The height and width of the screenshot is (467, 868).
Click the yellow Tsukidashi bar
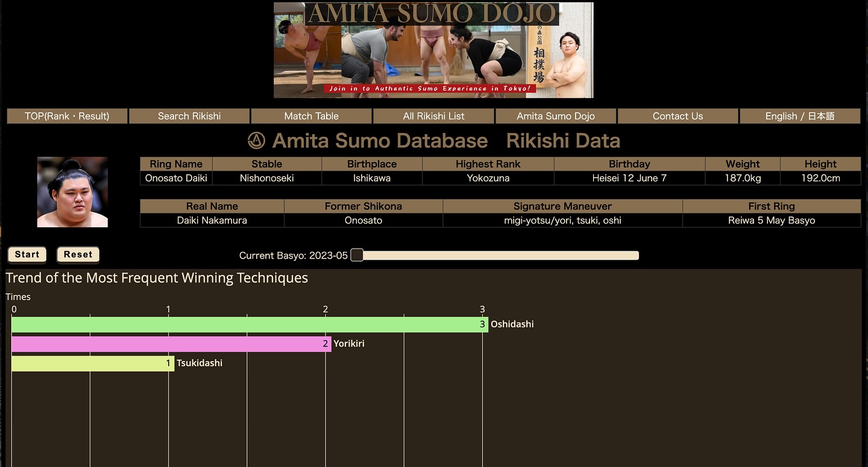click(93, 363)
